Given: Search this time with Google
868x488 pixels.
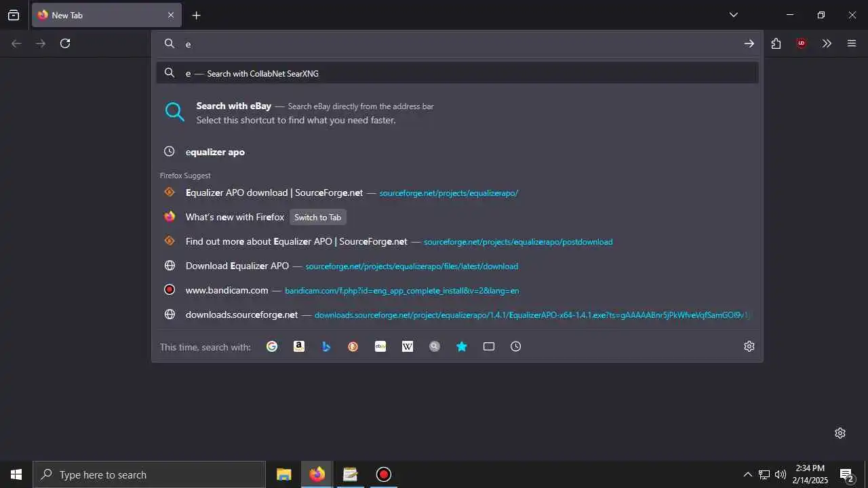Looking at the screenshot, I should [272, 346].
